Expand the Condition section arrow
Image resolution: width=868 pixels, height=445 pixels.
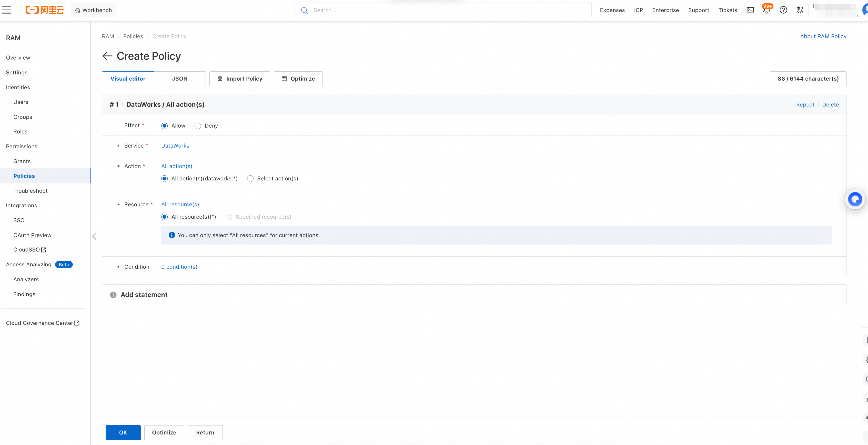point(118,267)
